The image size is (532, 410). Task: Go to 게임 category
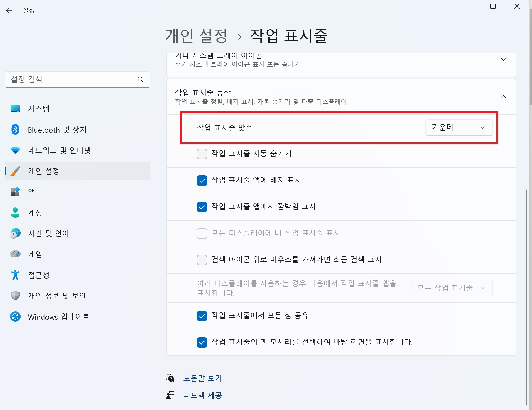coord(78,254)
